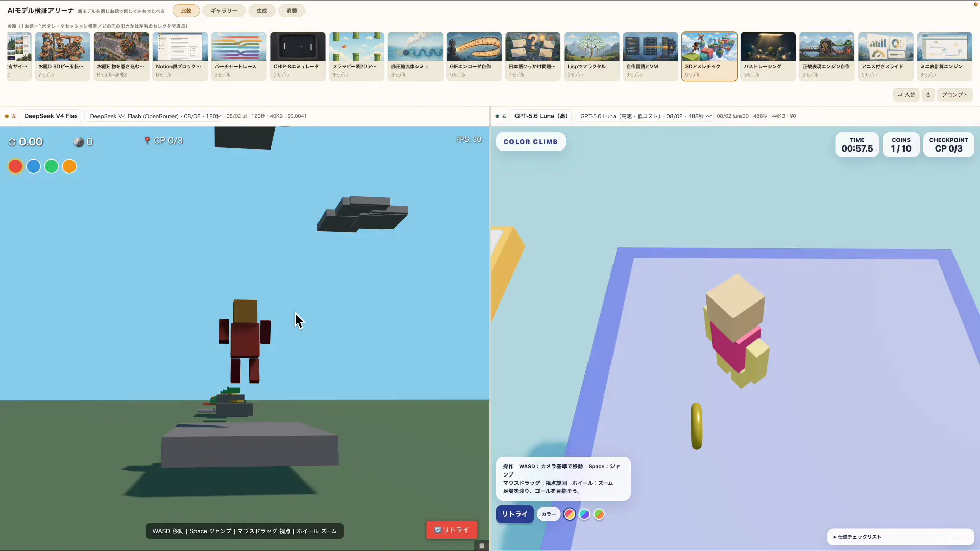
Task: Pick the orange character color in left game
Action: click(69, 166)
